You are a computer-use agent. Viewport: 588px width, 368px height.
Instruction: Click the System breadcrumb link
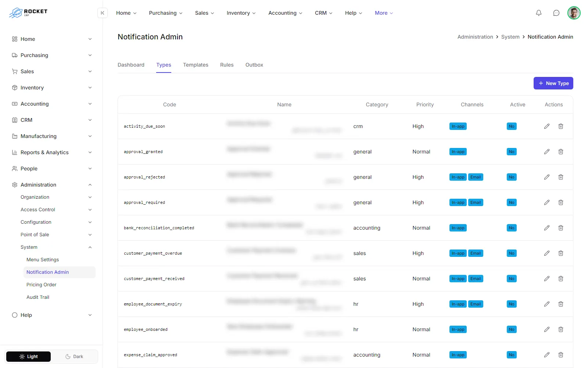[x=510, y=37]
